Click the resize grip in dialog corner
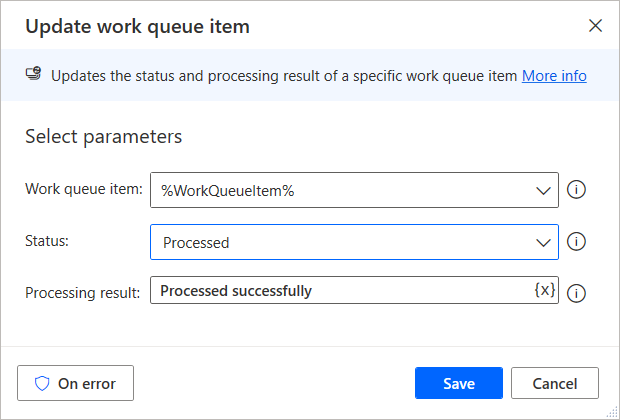This screenshot has height=420, width=620. [612, 412]
